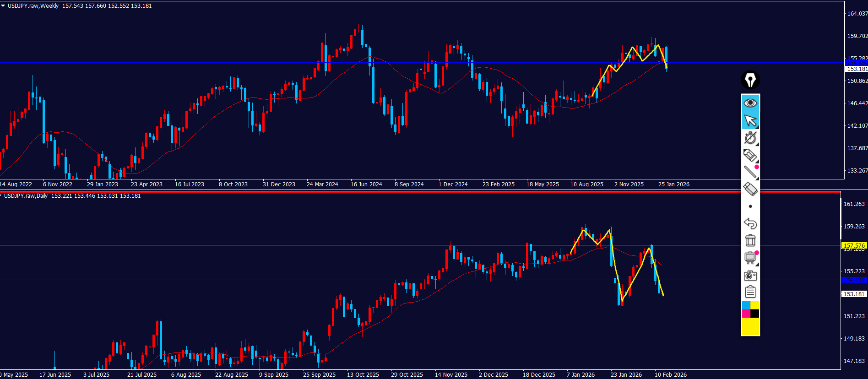
Task: Open the clipboard notes icon
Action: click(750, 292)
